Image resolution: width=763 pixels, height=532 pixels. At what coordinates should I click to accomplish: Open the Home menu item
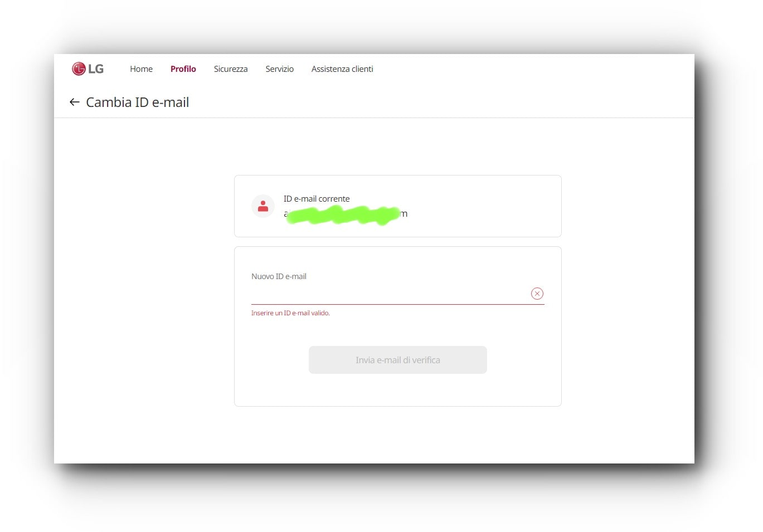[141, 69]
